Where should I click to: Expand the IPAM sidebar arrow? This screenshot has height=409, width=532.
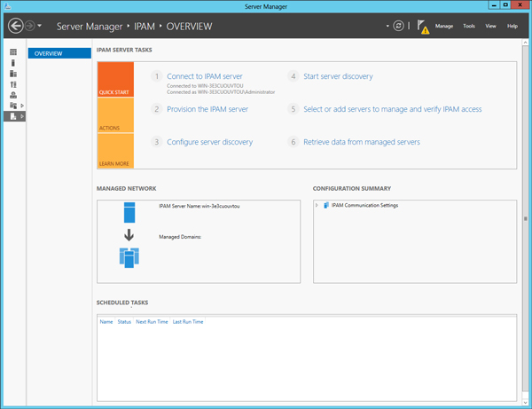point(22,116)
